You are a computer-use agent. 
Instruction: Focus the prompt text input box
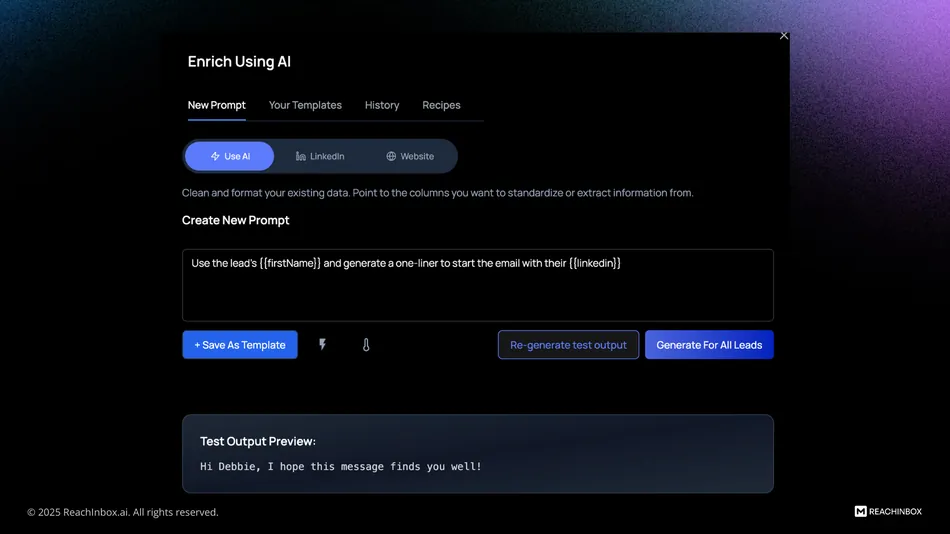(x=477, y=285)
